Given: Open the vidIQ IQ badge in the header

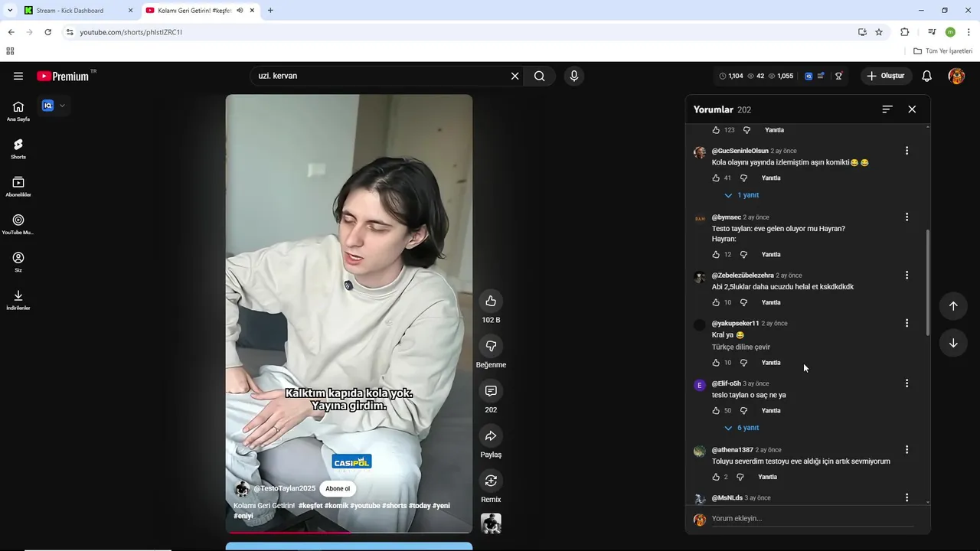Looking at the screenshot, I should tap(808, 76).
